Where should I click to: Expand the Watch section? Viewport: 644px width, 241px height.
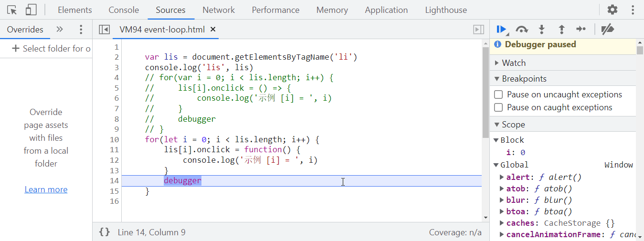(x=513, y=63)
